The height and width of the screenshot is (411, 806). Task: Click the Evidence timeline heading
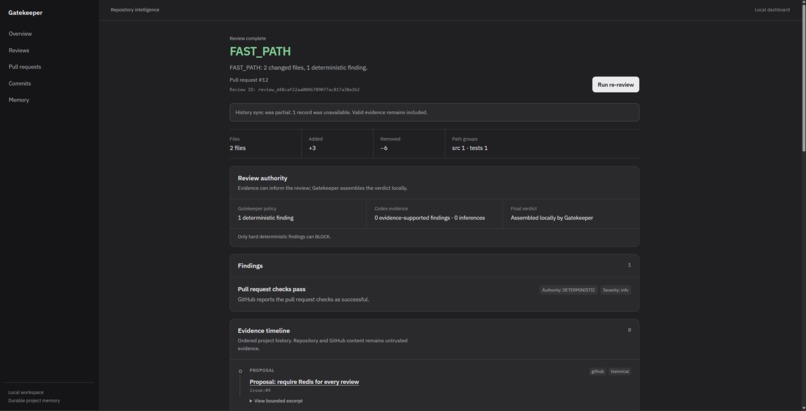point(264,331)
